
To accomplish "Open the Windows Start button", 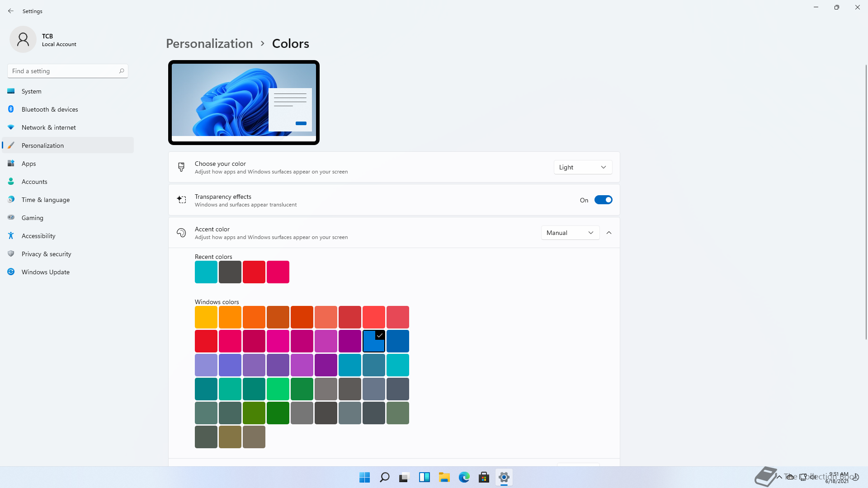I will tap(364, 477).
